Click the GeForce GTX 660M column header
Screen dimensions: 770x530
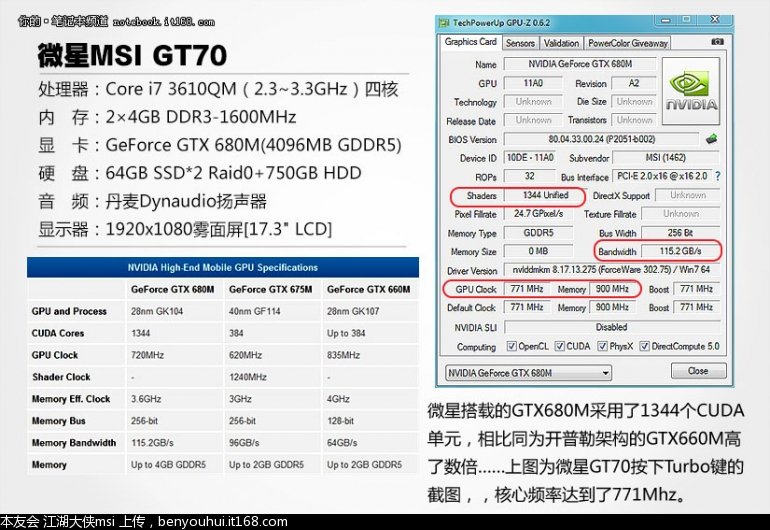click(369, 289)
